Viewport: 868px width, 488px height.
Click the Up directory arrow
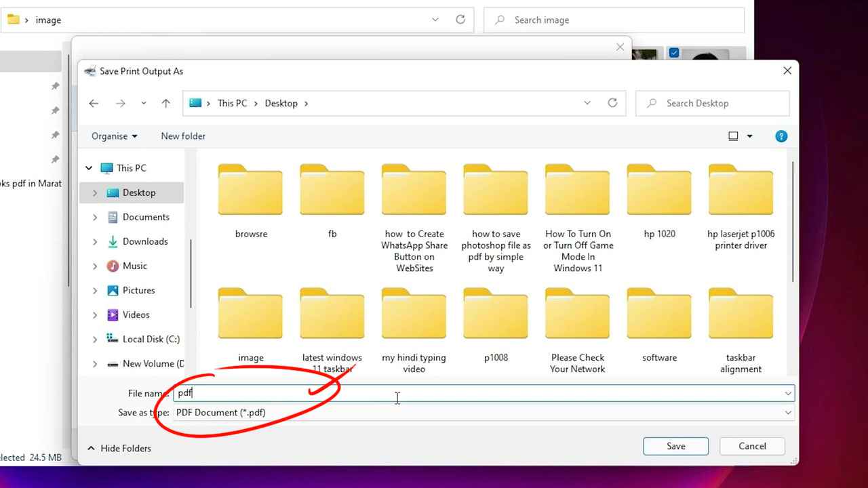165,103
